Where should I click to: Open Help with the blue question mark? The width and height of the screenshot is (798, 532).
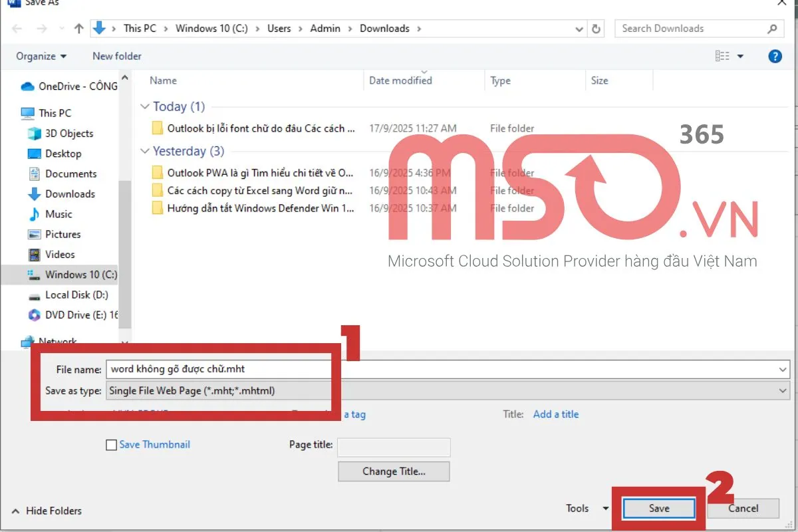point(775,57)
